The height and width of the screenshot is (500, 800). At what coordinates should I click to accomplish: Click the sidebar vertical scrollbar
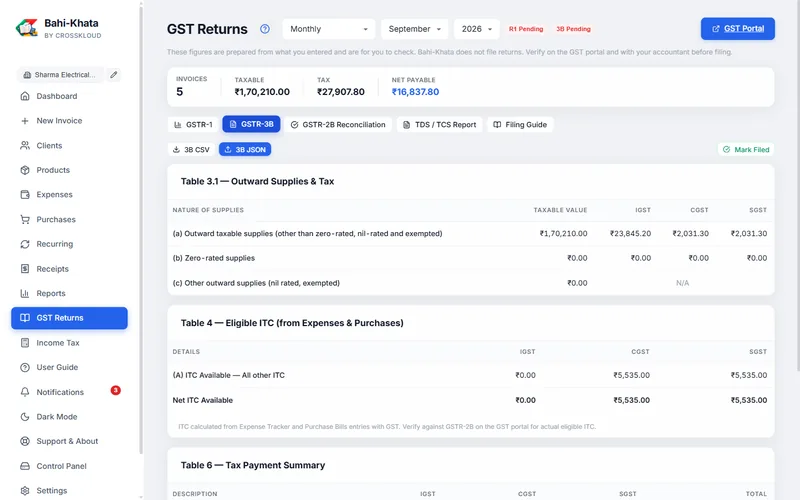pos(141,230)
